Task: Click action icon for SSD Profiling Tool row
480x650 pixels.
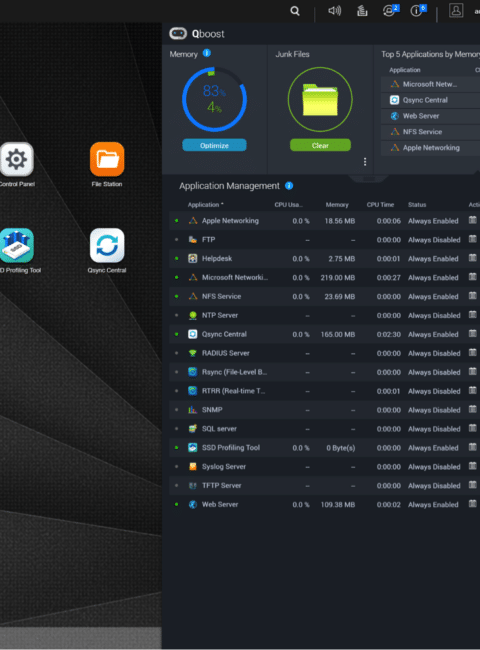Action: (473, 447)
